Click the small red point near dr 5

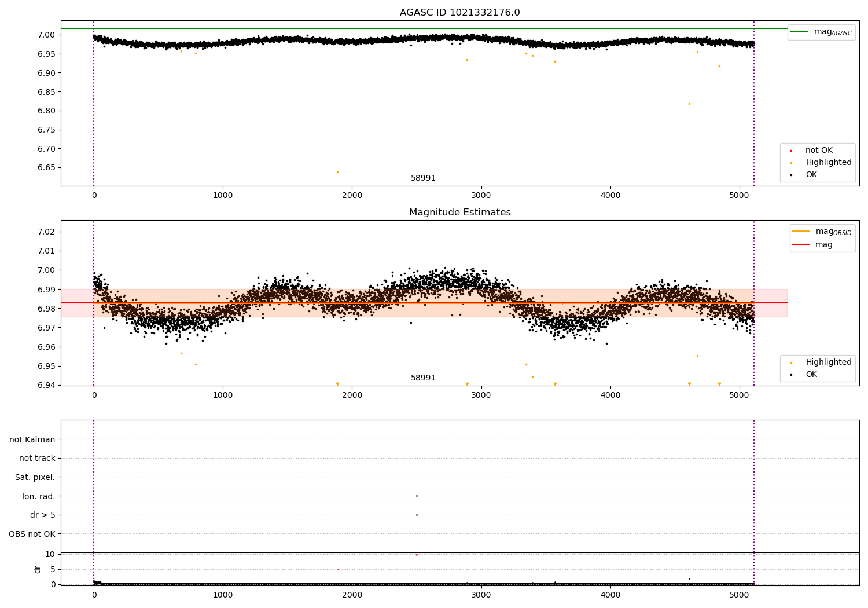click(337, 569)
